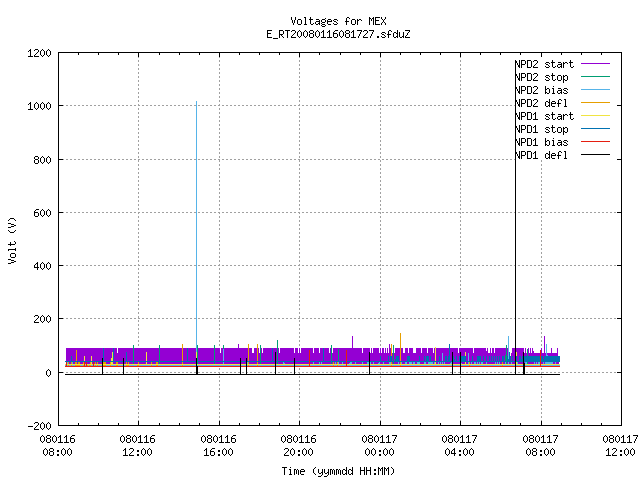Click the black NPD1 defl legend line
Viewport: 640px width, 480px height.
point(596,155)
